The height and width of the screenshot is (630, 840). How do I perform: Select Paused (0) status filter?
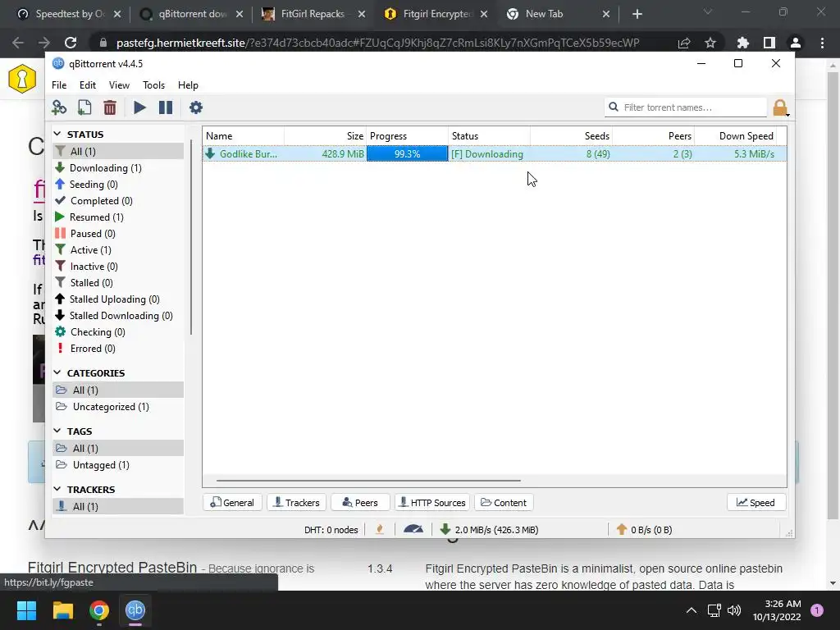(x=118, y=234)
